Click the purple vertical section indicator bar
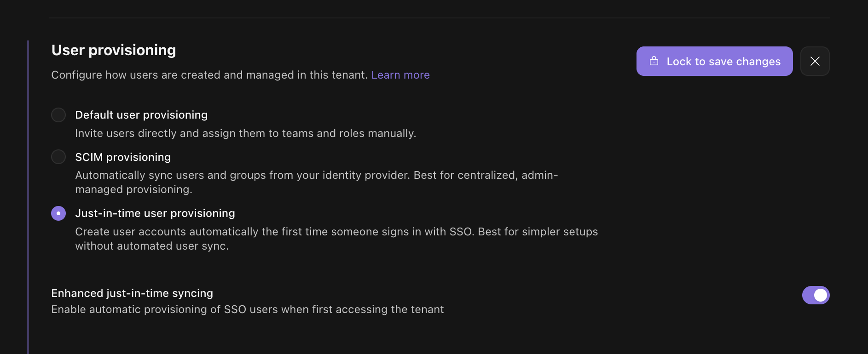Viewport: 868px width, 354px height. (x=28, y=197)
